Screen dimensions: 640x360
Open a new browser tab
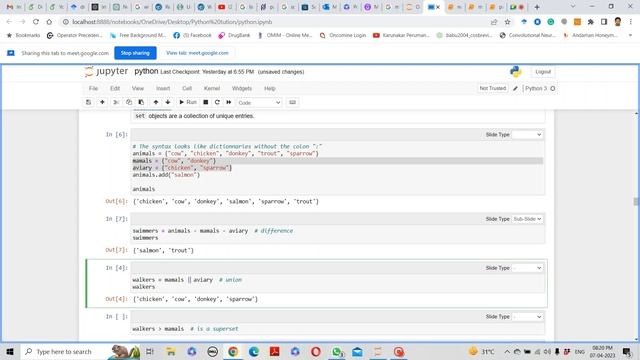(537, 7)
